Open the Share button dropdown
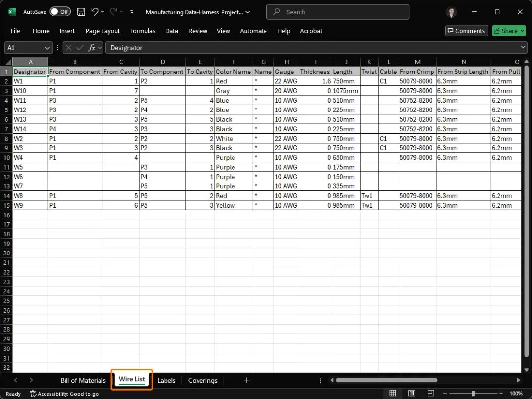This screenshot has height=399, width=532. click(x=521, y=31)
